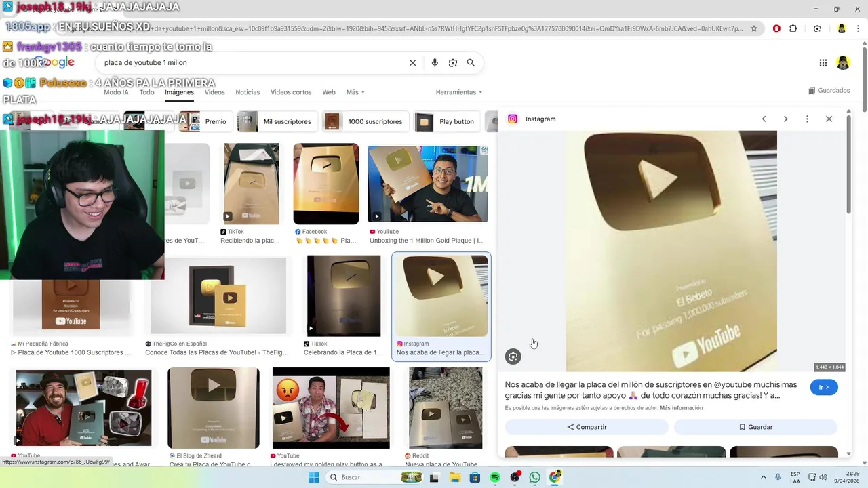Image resolution: width=868 pixels, height=488 pixels.
Task: Open TikTok Recibiendo la placa thumbnail
Action: point(251,184)
